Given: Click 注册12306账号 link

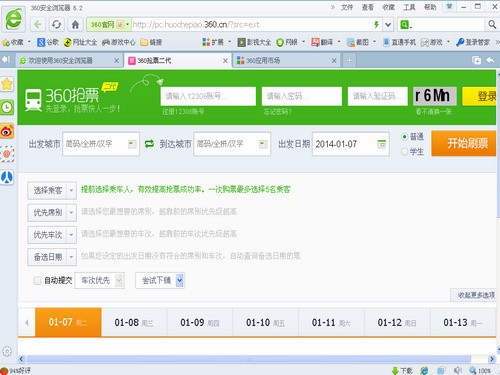Looking at the screenshot, I should point(183,112).
